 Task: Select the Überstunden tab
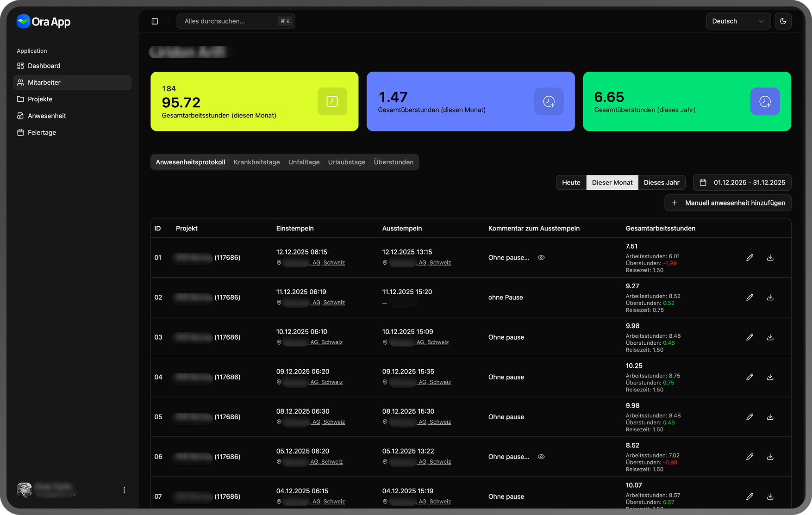(394, 162)
